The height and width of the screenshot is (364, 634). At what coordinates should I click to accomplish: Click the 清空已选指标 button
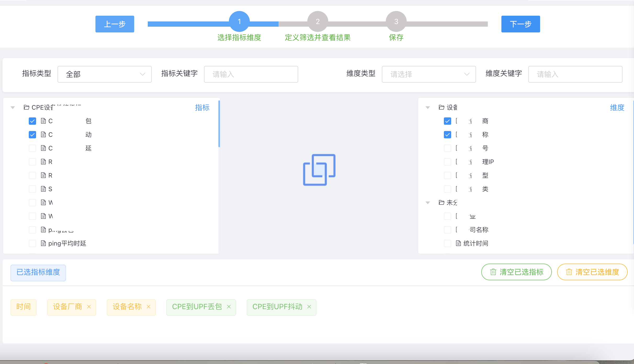coord(517,272)
